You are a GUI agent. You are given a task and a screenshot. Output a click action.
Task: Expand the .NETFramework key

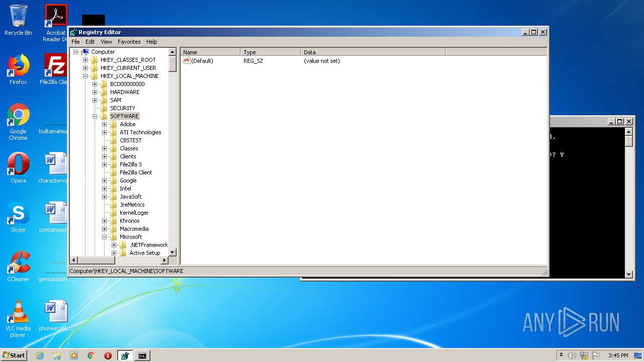coord(114,245)
